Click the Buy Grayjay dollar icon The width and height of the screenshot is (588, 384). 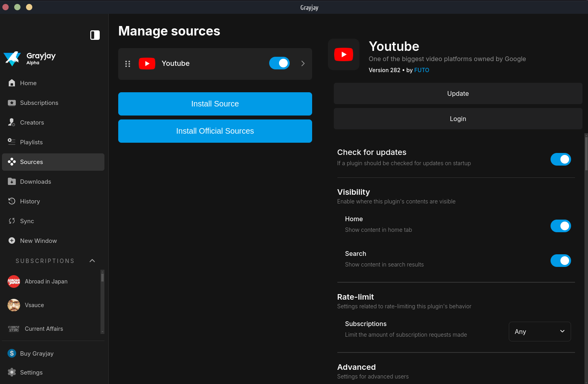(x=12, y=353)
